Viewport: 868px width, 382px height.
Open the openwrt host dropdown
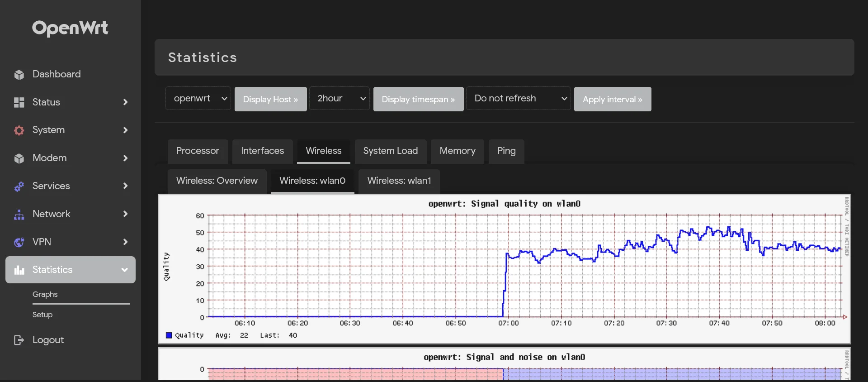coord(198,99)
